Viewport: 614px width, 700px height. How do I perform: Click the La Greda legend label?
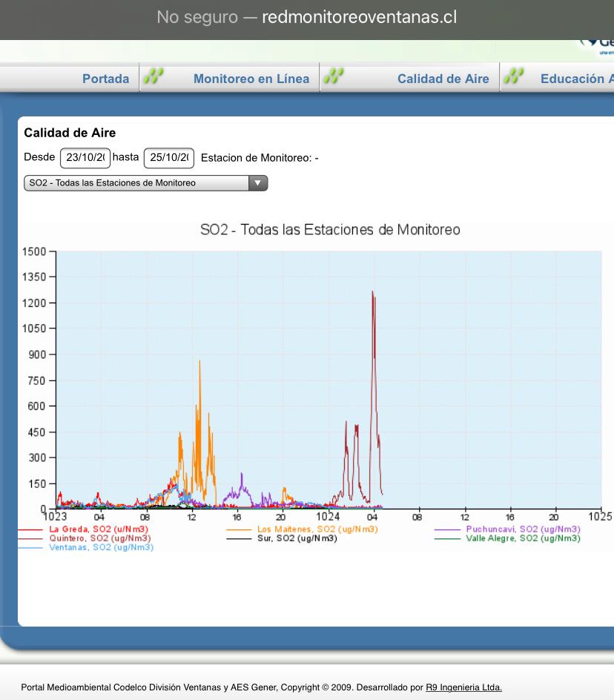[x=99, y=529]
